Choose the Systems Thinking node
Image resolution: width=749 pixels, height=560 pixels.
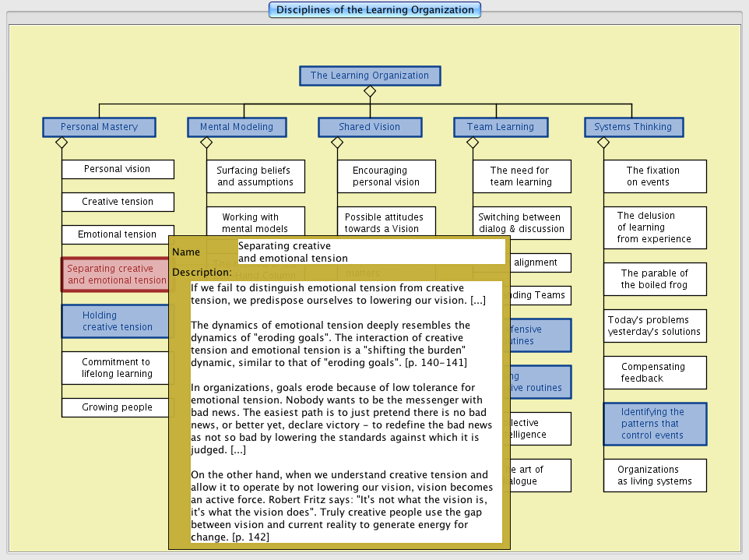tap(633, 127)
